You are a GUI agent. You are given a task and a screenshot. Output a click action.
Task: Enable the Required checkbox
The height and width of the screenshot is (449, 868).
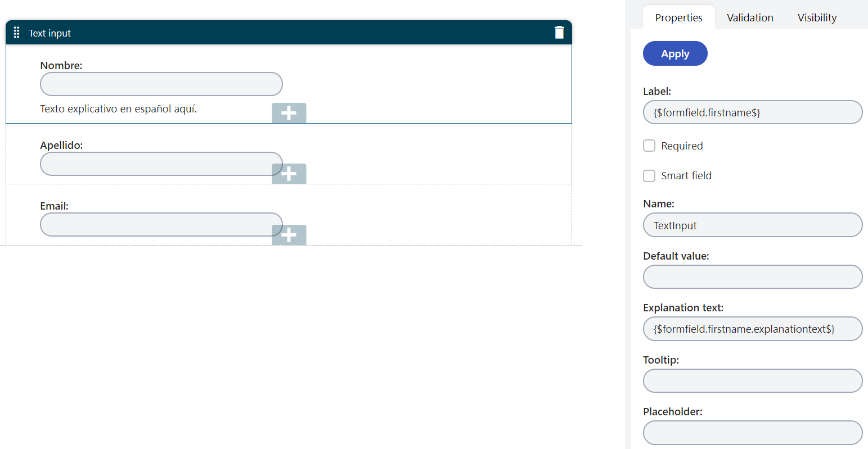point(649,146)
